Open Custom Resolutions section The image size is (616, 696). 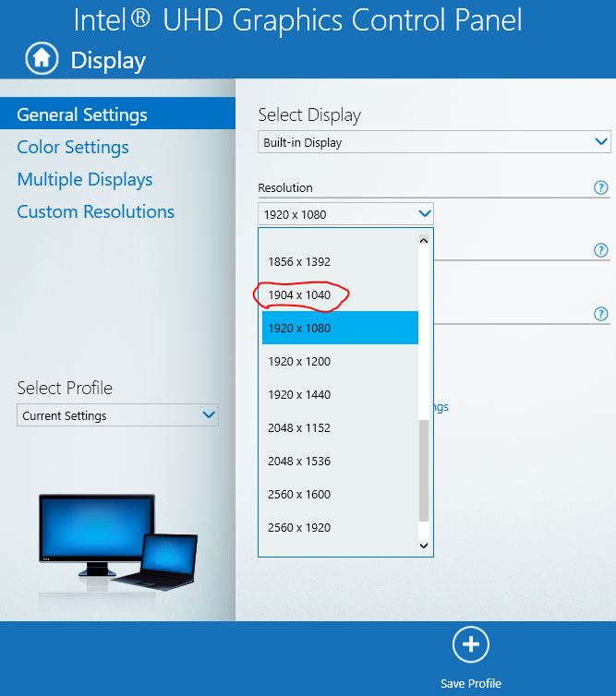coord(95,211)
